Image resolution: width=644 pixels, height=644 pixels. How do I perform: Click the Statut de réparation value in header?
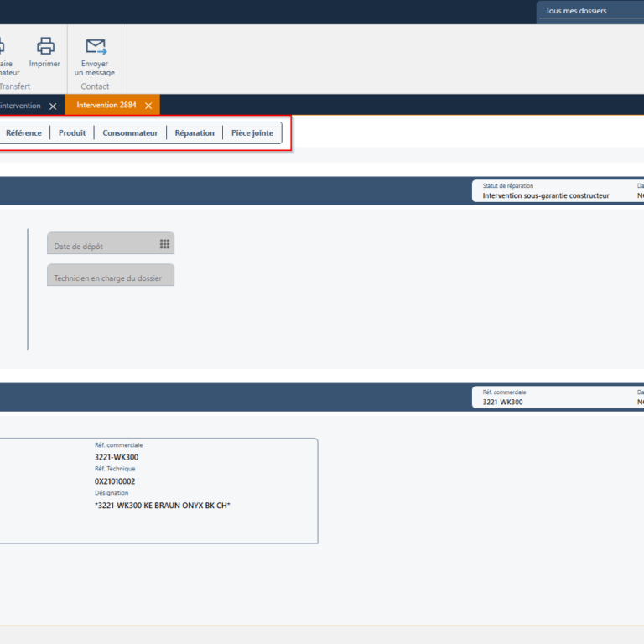(x=546, y=195)
